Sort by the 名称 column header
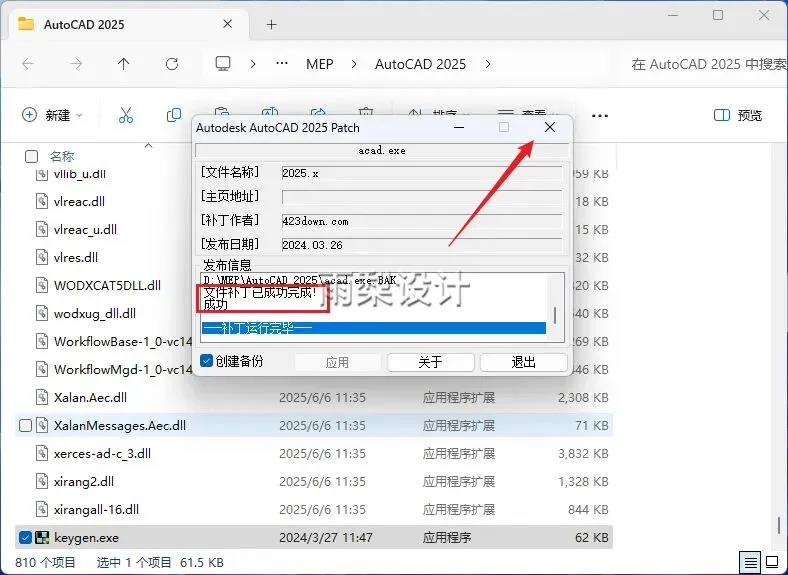 tap(62, 157)
